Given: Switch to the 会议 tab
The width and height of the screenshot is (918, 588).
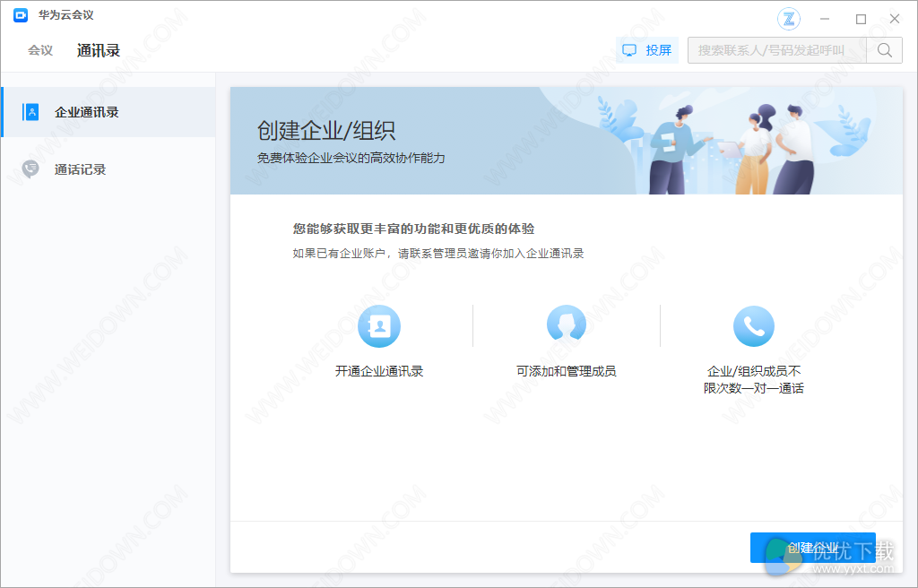Looking at the screenshot, I should point(40,50).
